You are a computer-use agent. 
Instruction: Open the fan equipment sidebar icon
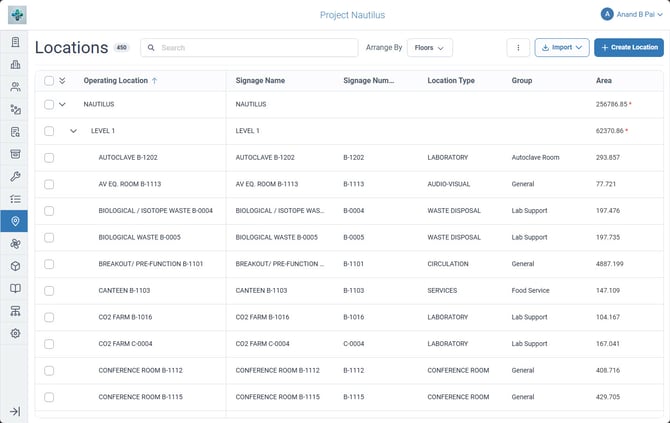point(15,244)
